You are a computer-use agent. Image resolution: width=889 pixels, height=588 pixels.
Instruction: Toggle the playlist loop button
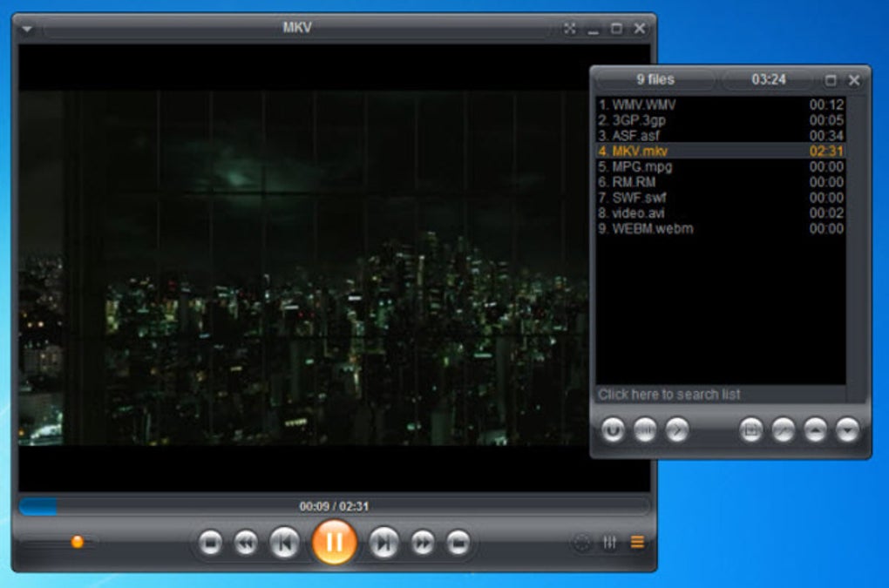[613, 430]
